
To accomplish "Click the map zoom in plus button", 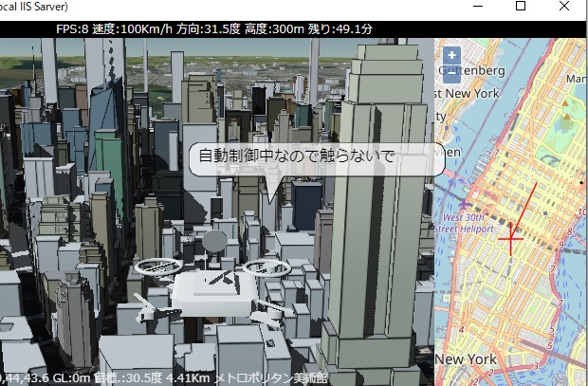I will click(451, 55).
